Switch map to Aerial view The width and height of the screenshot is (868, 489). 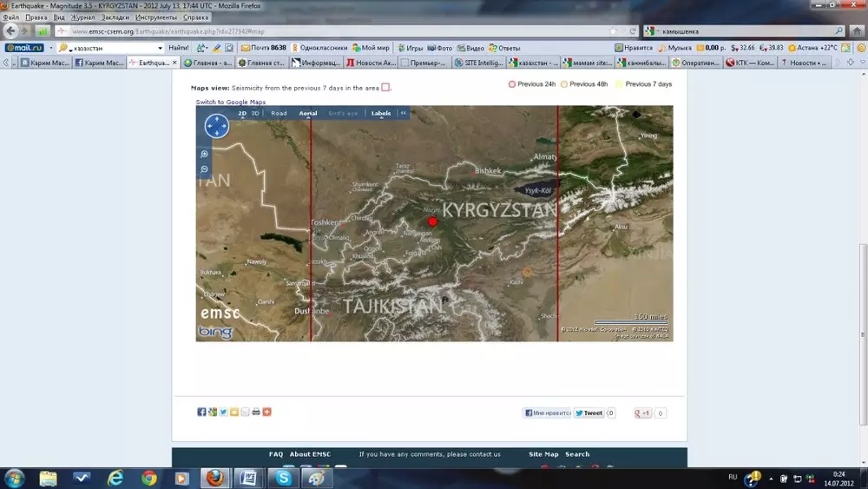click(308, 114)
